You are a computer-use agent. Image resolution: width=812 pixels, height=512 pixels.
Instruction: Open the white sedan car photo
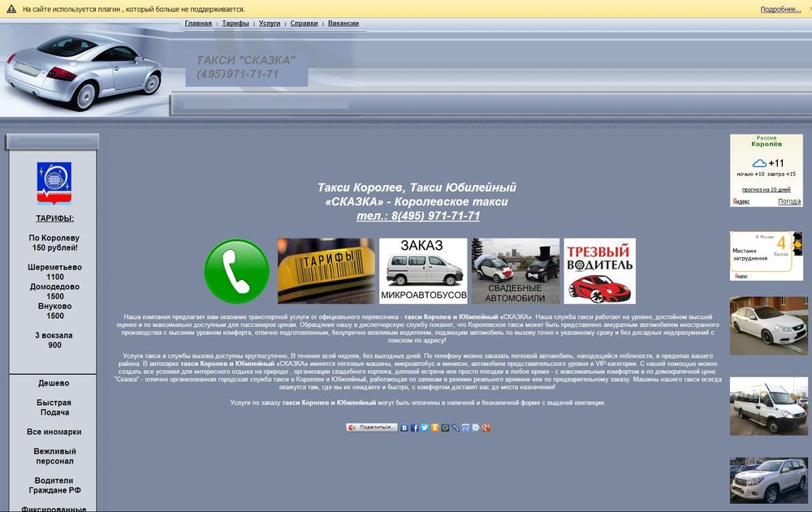click(768, 325)
